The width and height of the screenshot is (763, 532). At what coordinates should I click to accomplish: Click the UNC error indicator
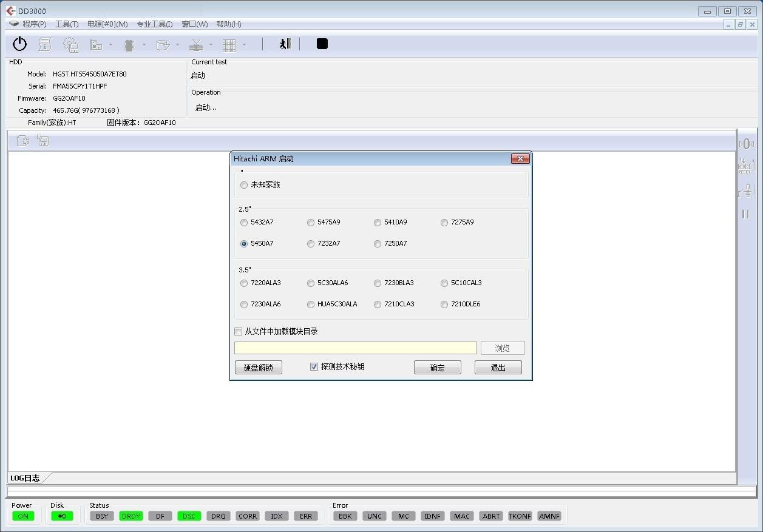[x=375, y=516]
